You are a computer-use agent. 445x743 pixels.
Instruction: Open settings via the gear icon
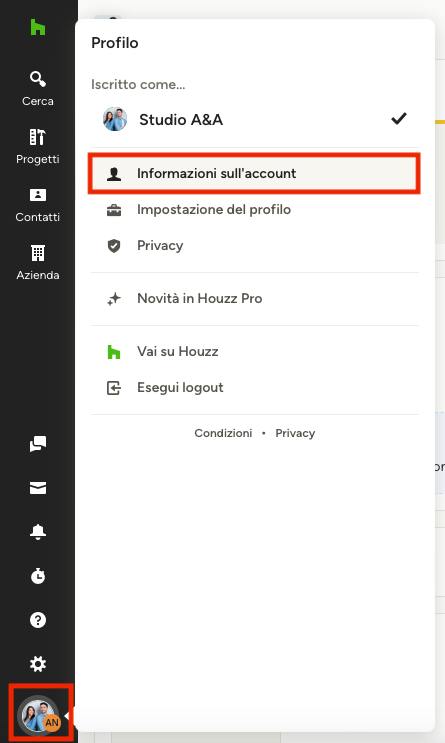[38, 664]
